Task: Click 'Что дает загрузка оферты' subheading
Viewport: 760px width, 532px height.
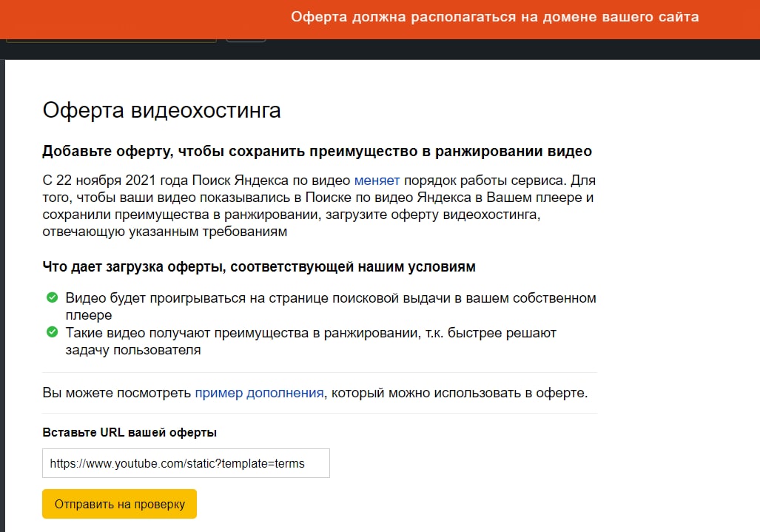Action: pyautogui.click(x=259, y=267)
